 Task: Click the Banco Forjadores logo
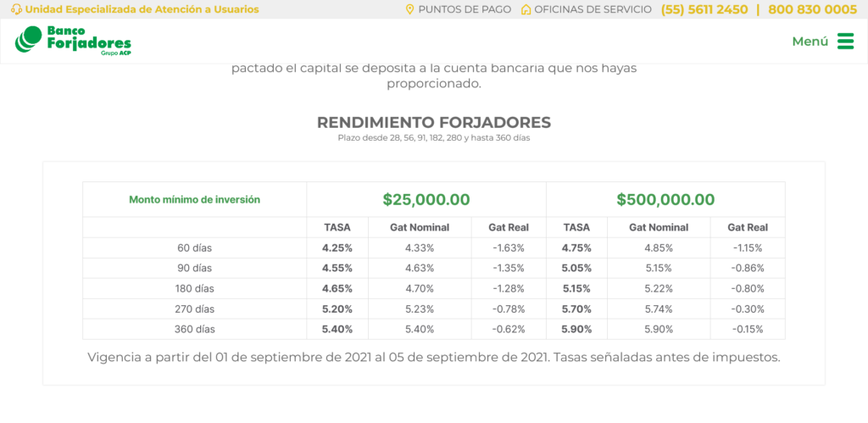[x=73, y=41]
